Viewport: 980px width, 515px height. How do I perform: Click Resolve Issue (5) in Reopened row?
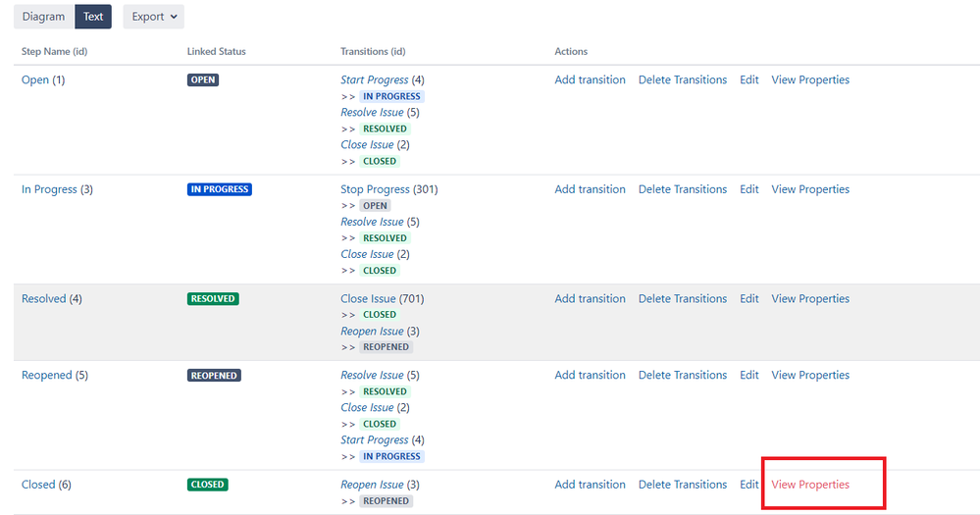372,375
